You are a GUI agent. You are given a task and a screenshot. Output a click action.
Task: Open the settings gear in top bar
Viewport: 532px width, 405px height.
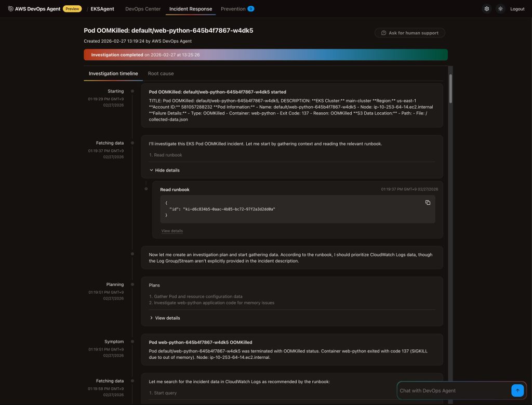486,9
